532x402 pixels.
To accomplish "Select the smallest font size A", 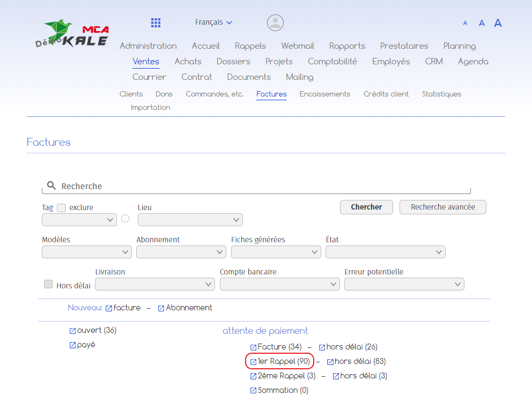I will [465, 23].
